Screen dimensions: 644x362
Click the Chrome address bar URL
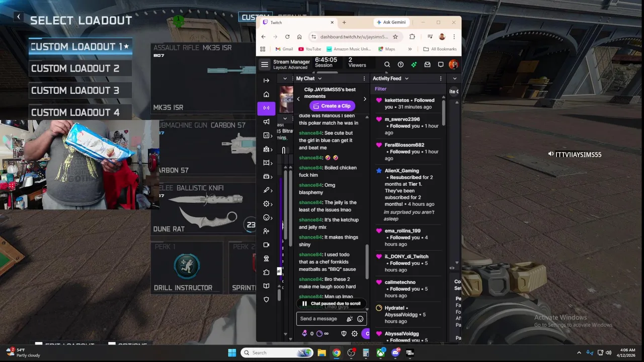click(x=354, y=37)
